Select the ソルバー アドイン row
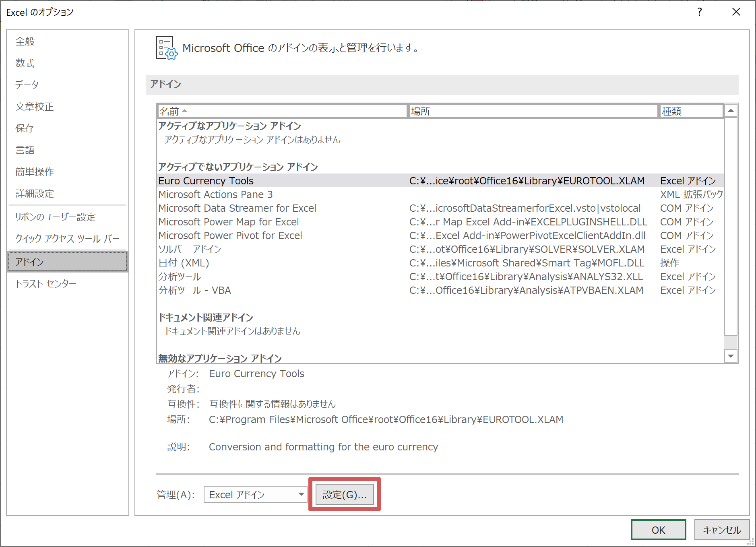 (190, 249)
